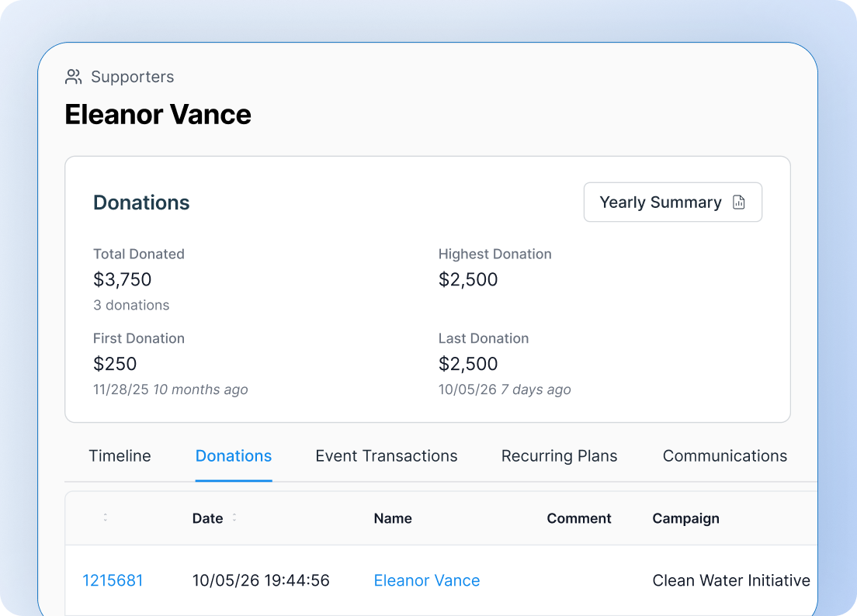The height and width of the screenshot is (616, 857).
Task: Open the Event Transactions tab
Action: pyautogui.click(x=387, y=456)
